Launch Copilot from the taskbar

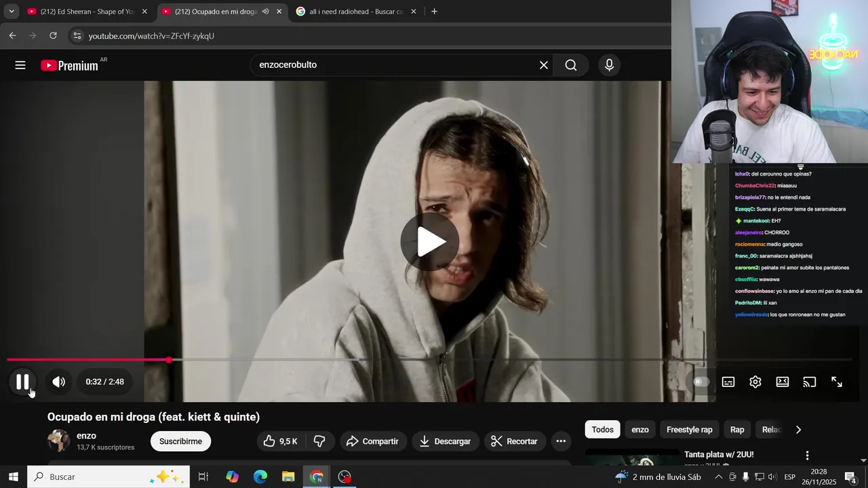[x=232, y=477]
